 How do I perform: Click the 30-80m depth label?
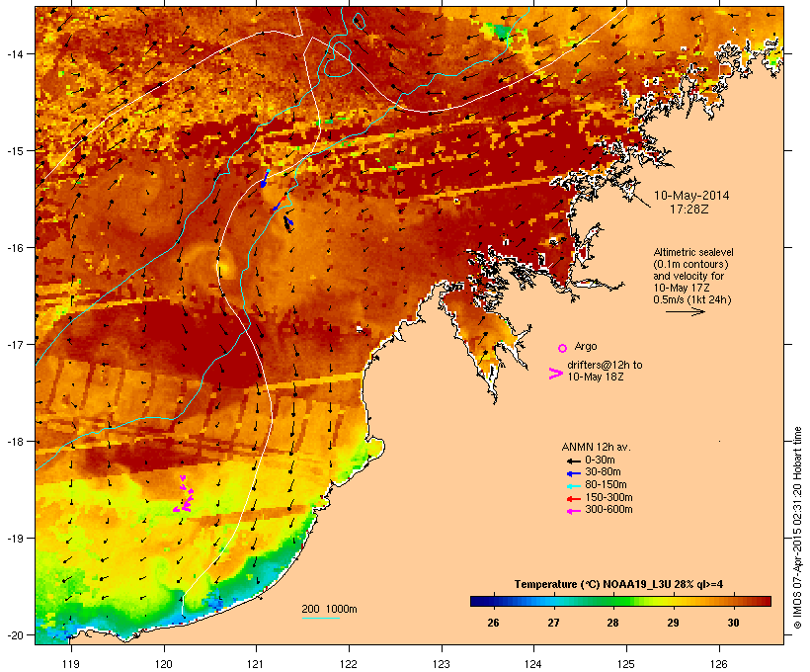point(603,472)
